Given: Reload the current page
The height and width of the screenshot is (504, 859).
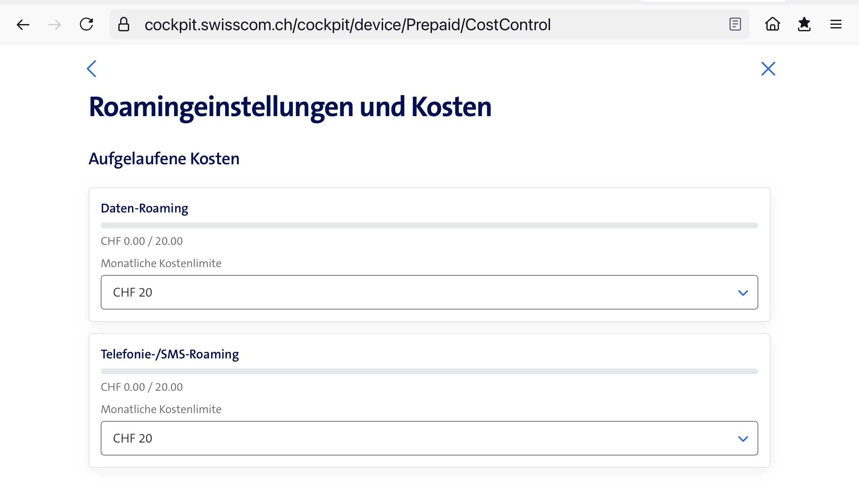Looking at the screenshot, I should click(x=86, y=24).
